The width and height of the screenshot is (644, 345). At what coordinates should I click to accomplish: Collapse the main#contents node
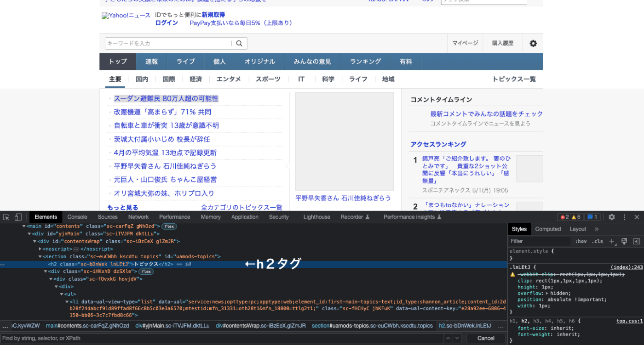(x=24, y=226)
